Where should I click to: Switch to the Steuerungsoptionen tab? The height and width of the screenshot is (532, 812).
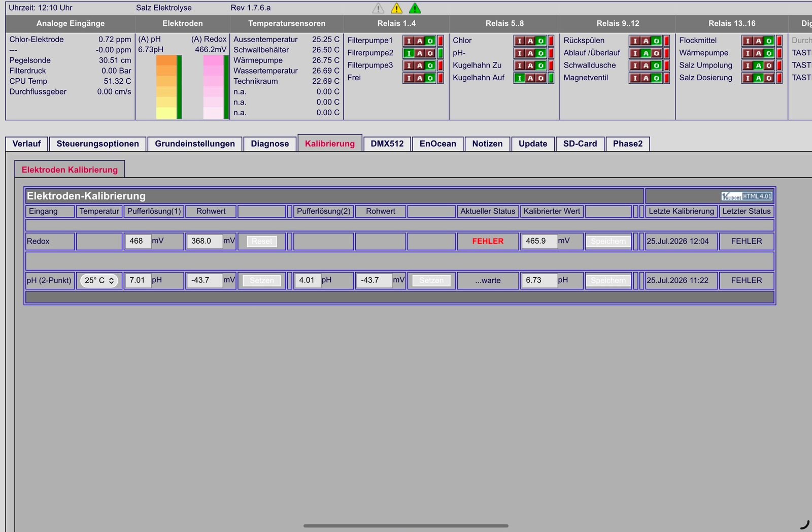(97, 144)
